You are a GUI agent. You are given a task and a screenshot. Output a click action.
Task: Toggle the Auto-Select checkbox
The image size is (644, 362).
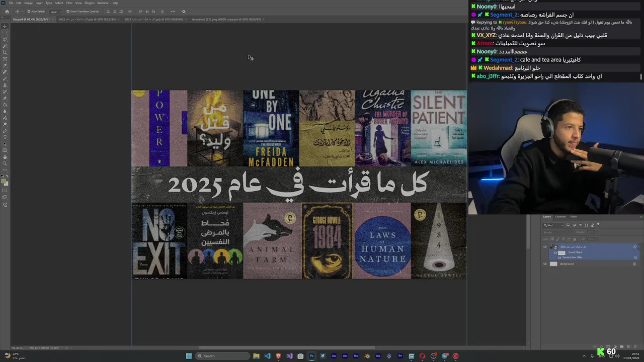point(29,12)
